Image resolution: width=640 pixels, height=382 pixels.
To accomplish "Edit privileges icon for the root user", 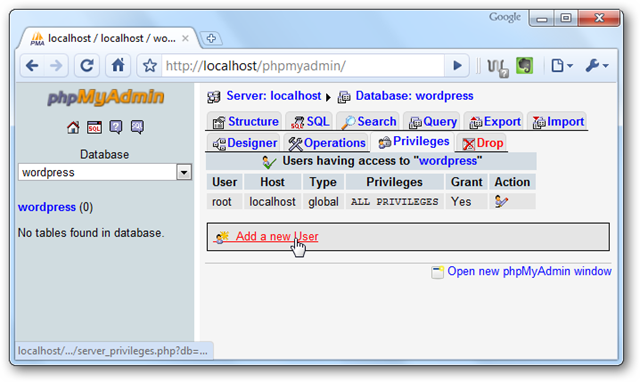I will coord(501,201).
